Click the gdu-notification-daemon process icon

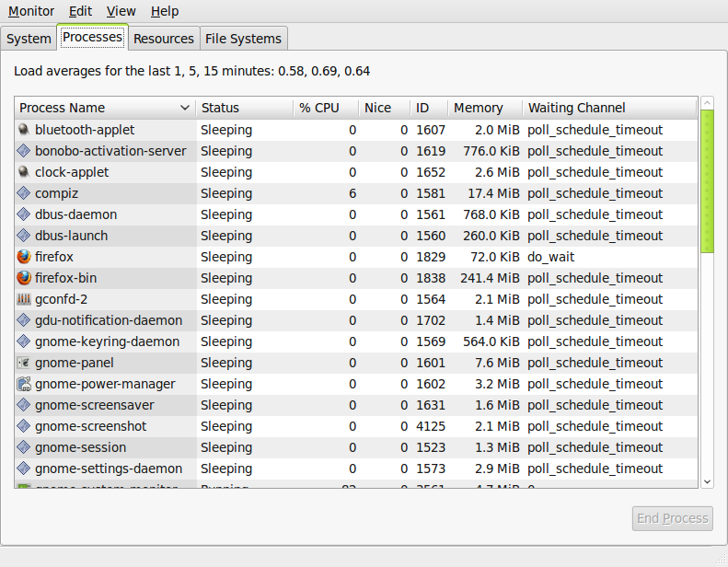point(24,320)
